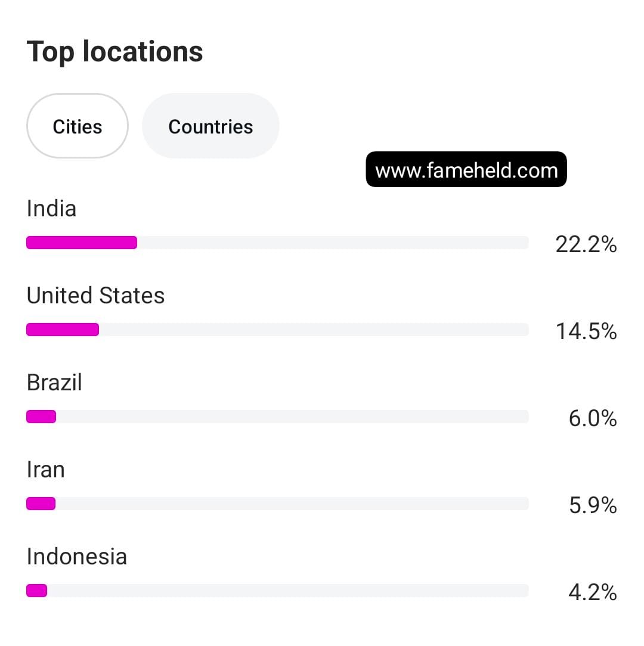Switch to the Cities tab
Screen dimensions: 644x646
(x=78, y=126)
